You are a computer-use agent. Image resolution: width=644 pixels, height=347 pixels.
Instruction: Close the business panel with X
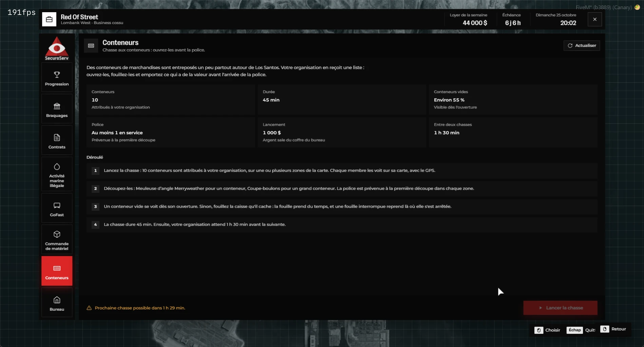[x=595, y=19]
